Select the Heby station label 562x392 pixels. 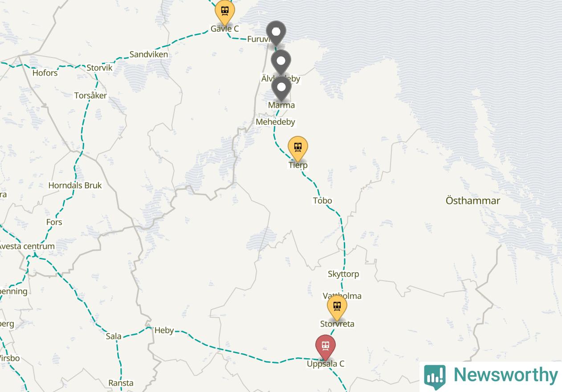164,331
